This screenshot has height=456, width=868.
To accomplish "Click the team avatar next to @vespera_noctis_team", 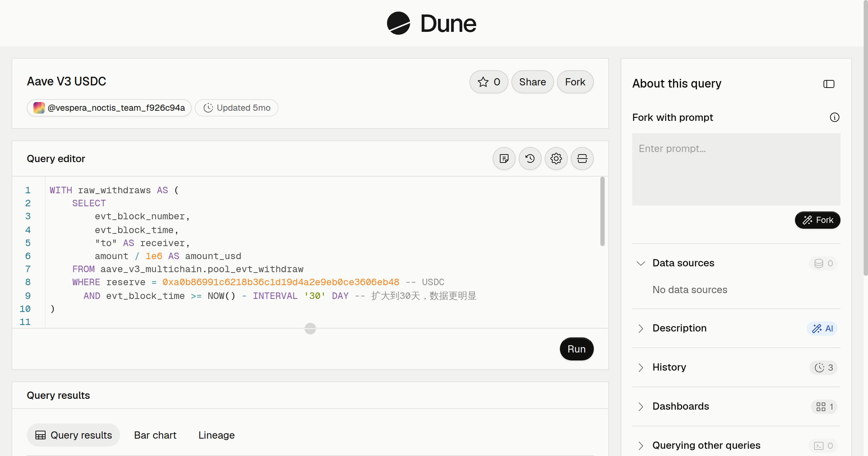I will click(39, 108).
